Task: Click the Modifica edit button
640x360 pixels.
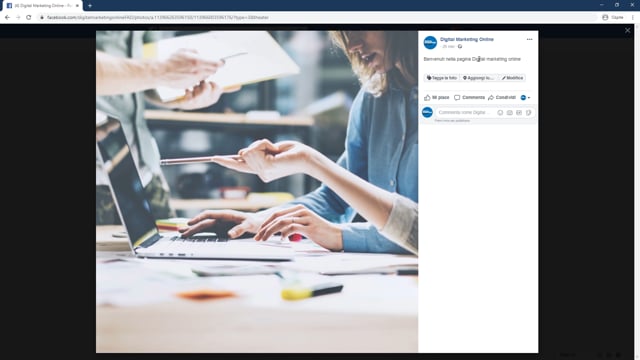Action: 512,78
